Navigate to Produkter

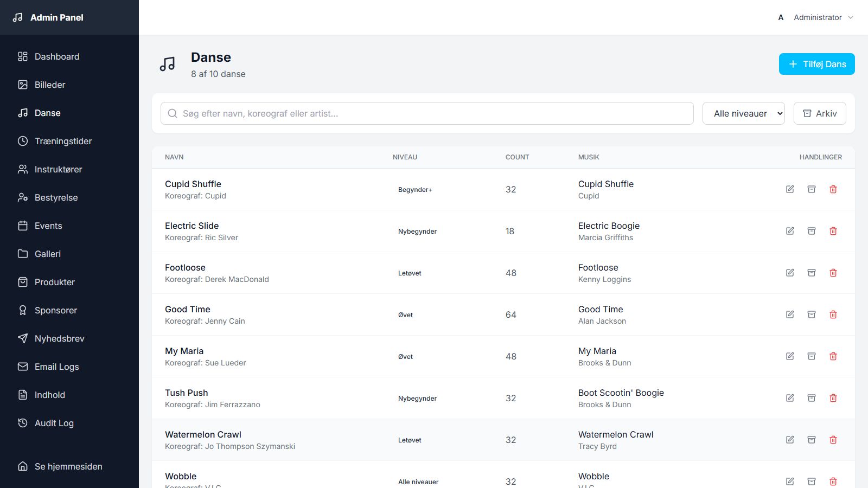pyautogui.click(x=69, y=282)
